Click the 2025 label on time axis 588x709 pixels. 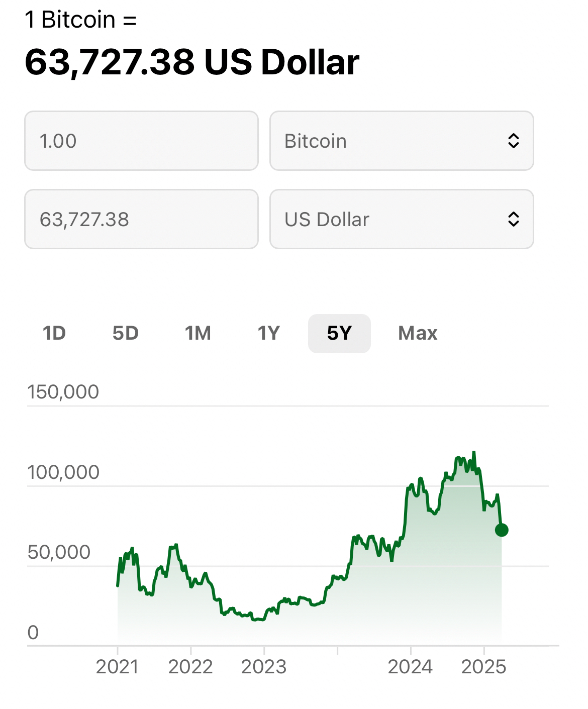(x=483, y=667)
